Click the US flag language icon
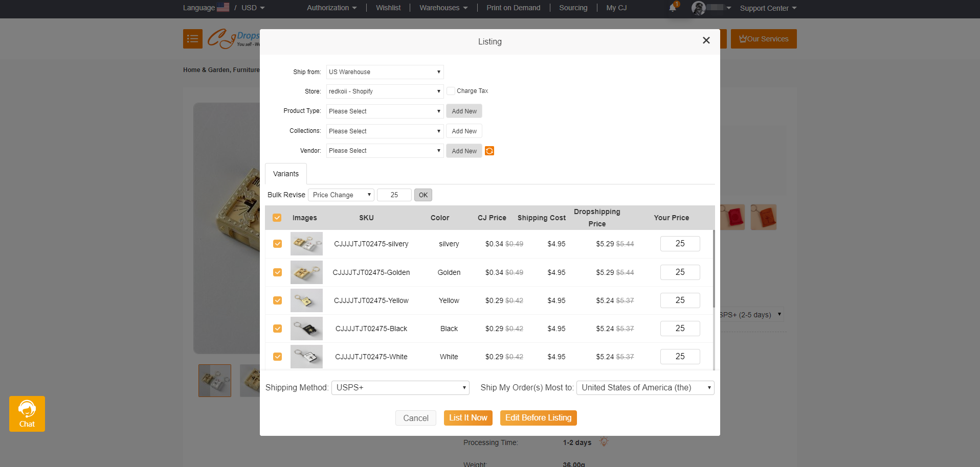This screenshot has width=980, height=467. point(223,8)
